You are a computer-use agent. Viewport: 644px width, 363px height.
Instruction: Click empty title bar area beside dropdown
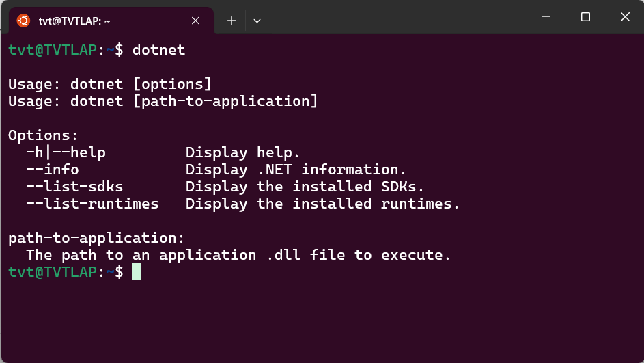pyautogui.click(x=394, y=17)
